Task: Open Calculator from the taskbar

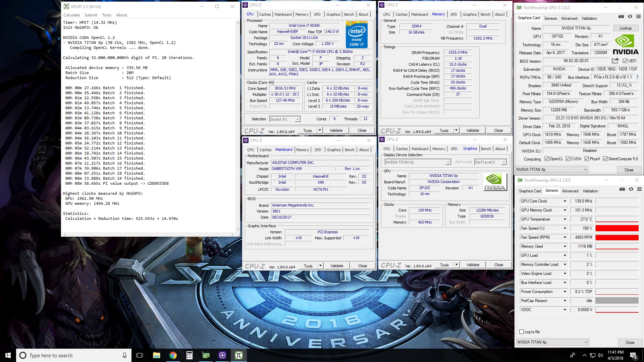Action: (189, 355)
